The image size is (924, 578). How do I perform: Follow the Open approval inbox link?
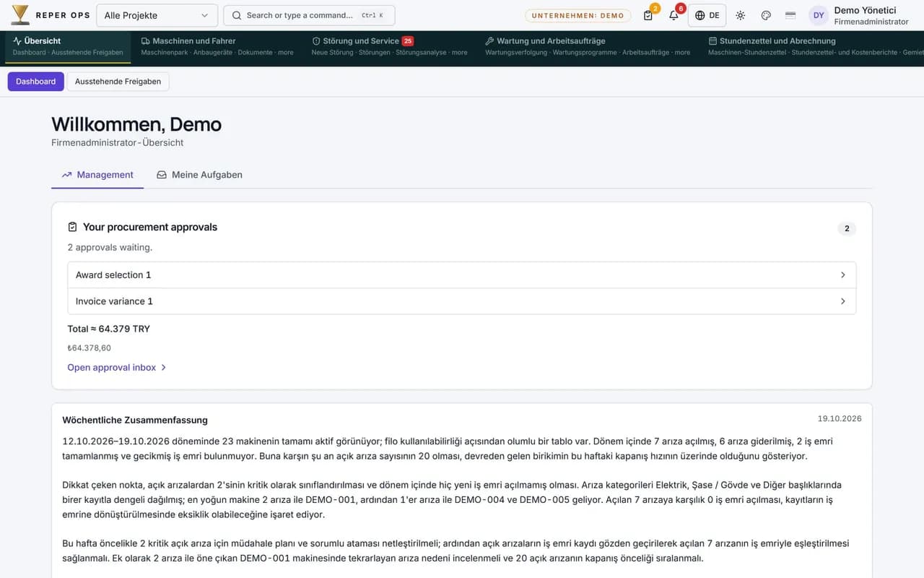point(117,368)
